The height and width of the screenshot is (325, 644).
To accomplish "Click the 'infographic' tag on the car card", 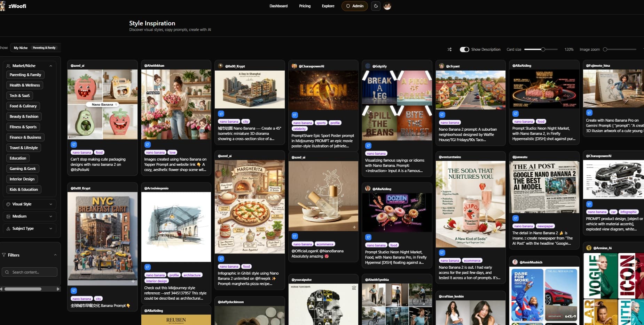I will [628, 212].
